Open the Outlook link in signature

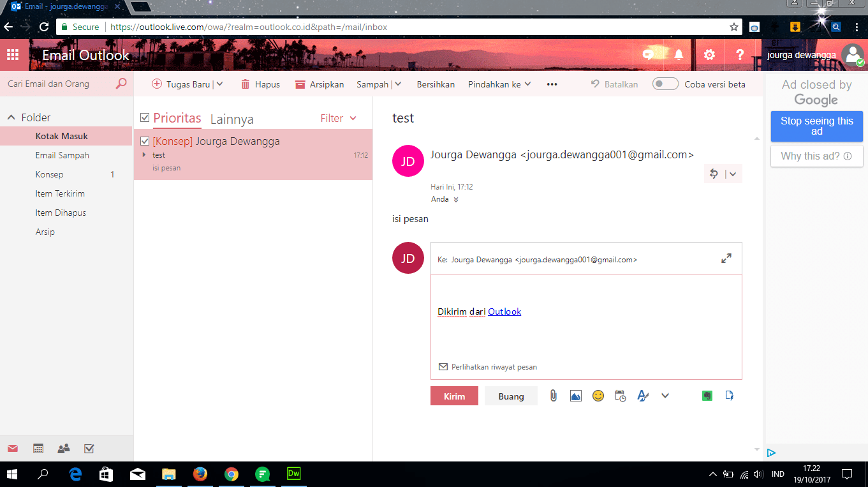click(504, 311)
